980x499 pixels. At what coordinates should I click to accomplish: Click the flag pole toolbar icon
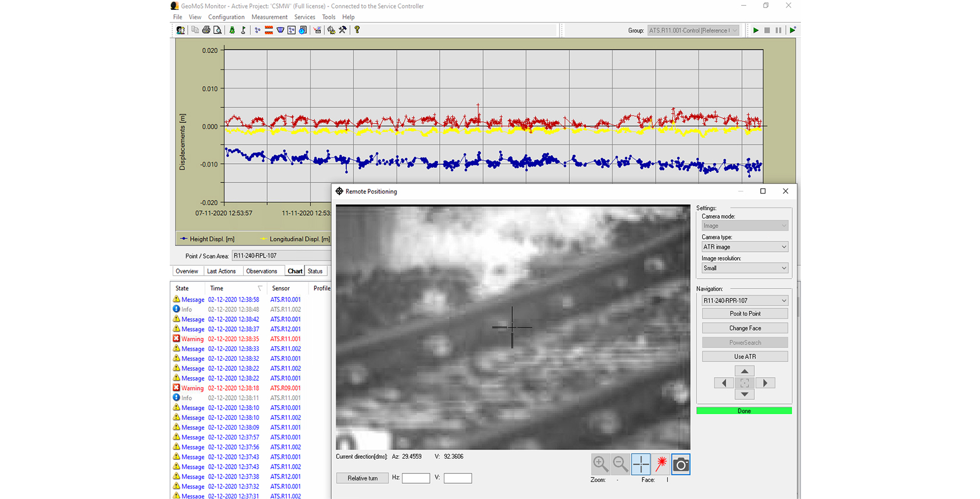click(243, 30)
